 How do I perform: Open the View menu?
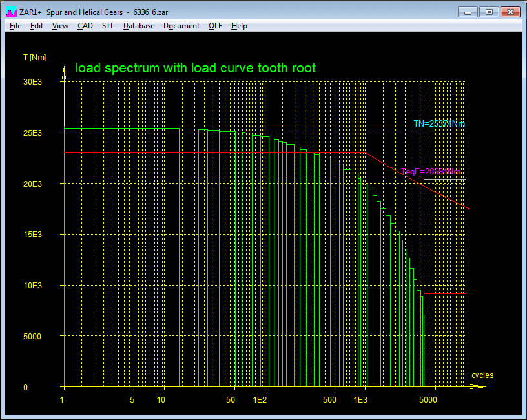pos(60,26)
